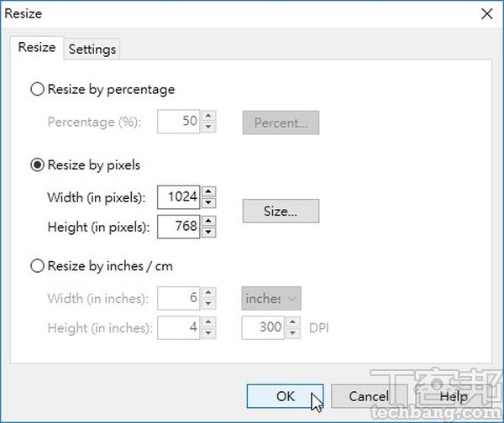The image size is (504, 423).
Task: Switch to the Settings tab
Action: pos(92,49)
